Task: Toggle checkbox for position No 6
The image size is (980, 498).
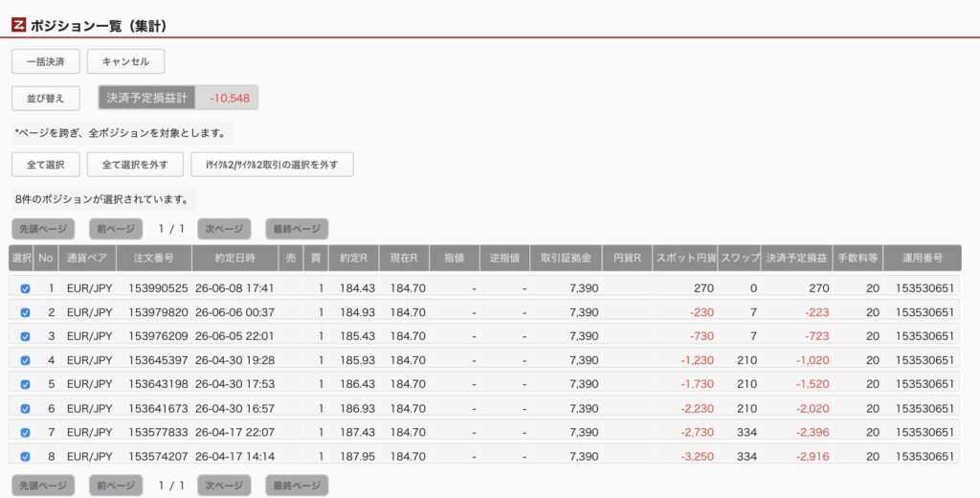Action: click(25, 409)
